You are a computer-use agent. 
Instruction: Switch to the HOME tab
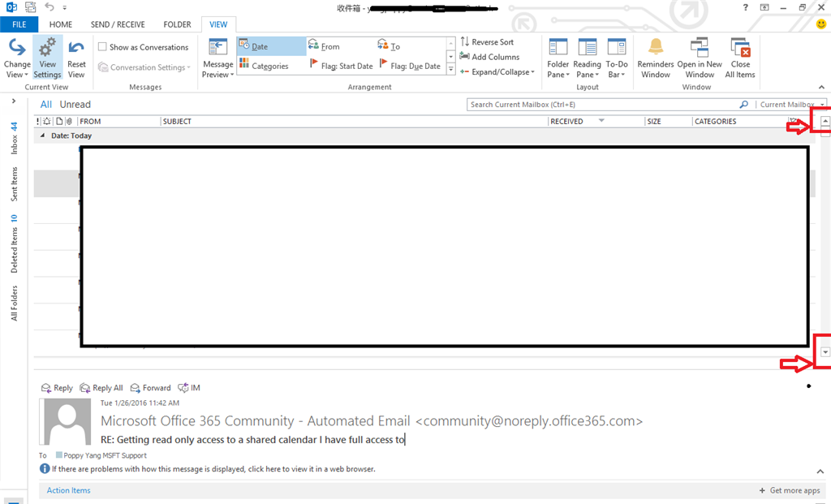[x=60, y=24]
